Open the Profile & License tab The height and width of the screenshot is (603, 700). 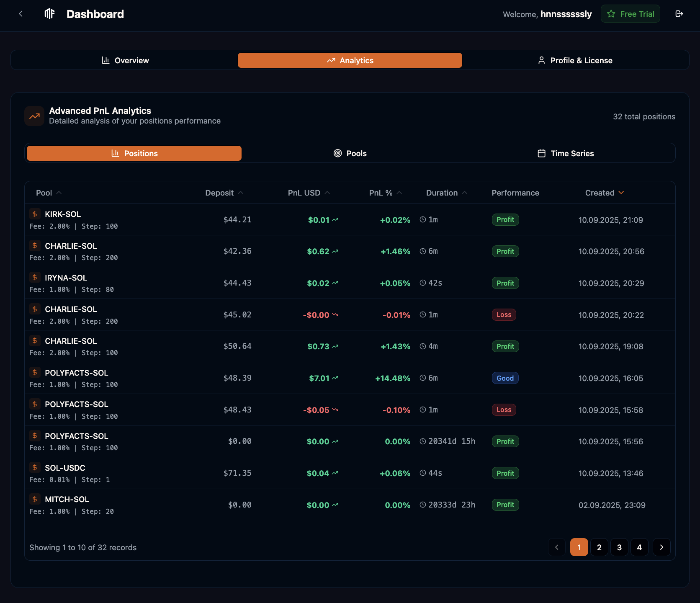coord(575,60)
